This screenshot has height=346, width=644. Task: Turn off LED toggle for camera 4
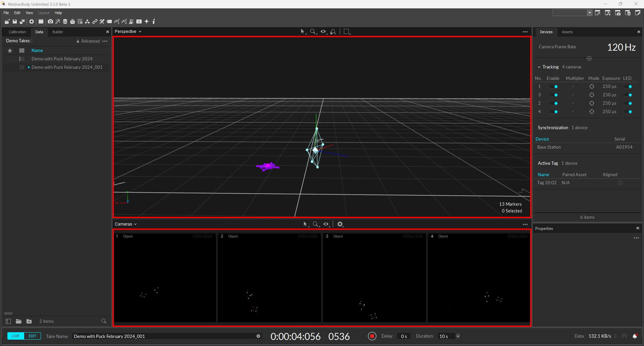point(628,112)
